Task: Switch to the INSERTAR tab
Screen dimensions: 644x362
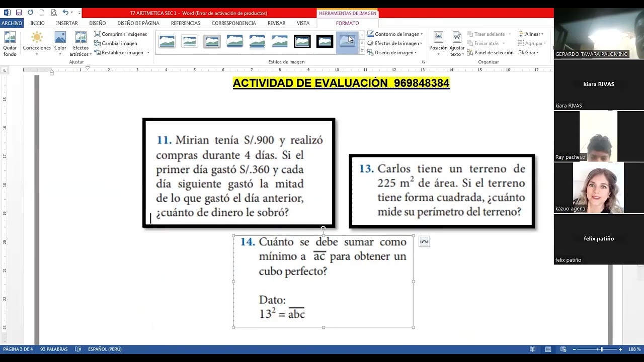Action: tap(67, 23)
